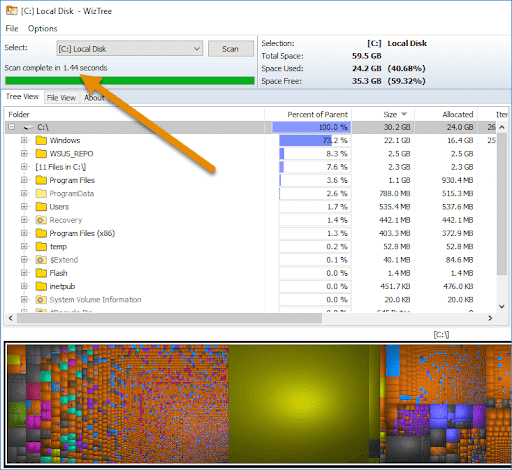Expand the Program Files folder node

[24, 180]
